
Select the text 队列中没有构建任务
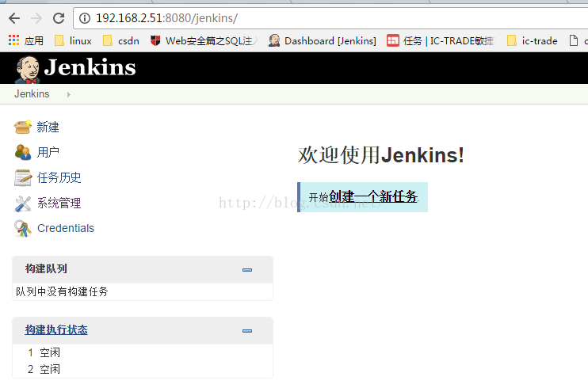coord(62,291)
